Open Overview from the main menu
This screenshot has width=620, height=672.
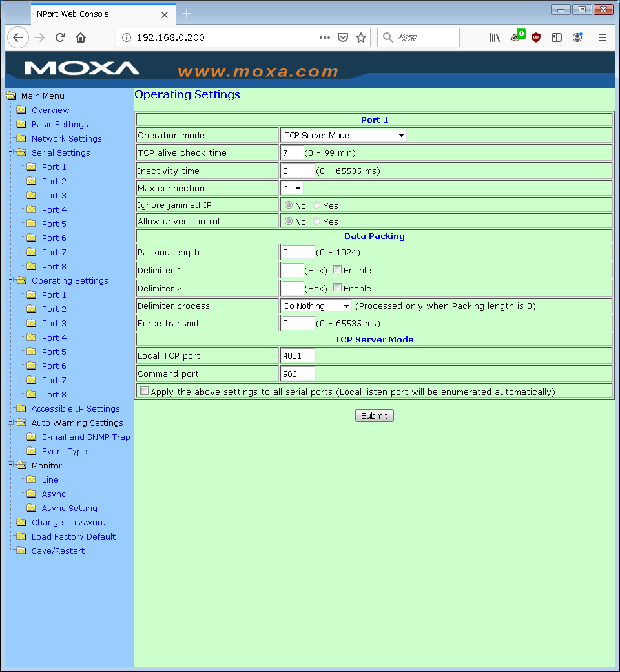click(50, 110)
